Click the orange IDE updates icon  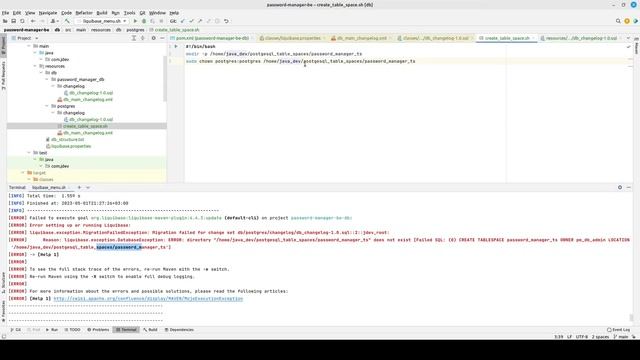tap(627, 21)
